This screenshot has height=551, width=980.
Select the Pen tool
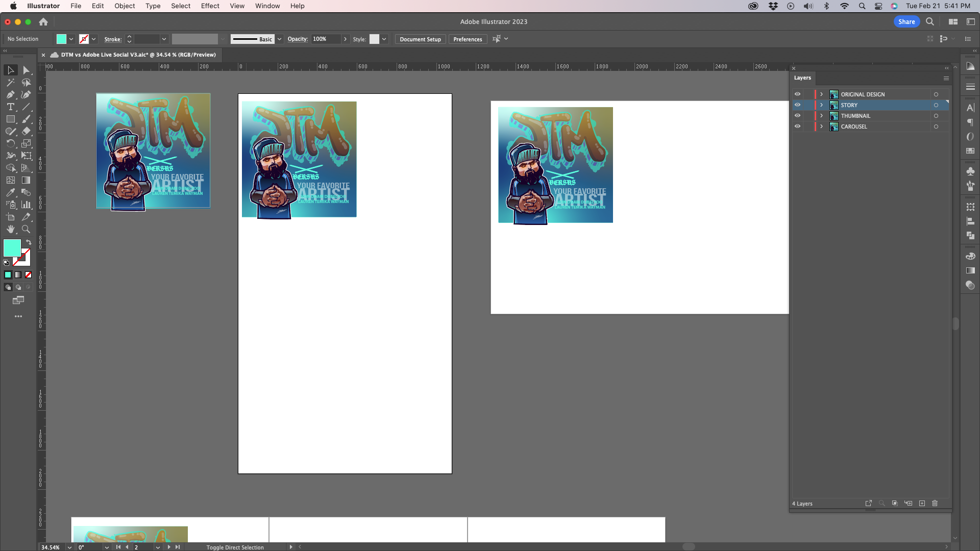pos(10,94)
